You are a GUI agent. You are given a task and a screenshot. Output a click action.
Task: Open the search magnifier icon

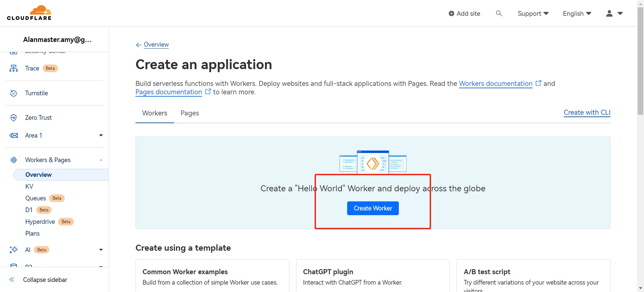click(499, 13)
